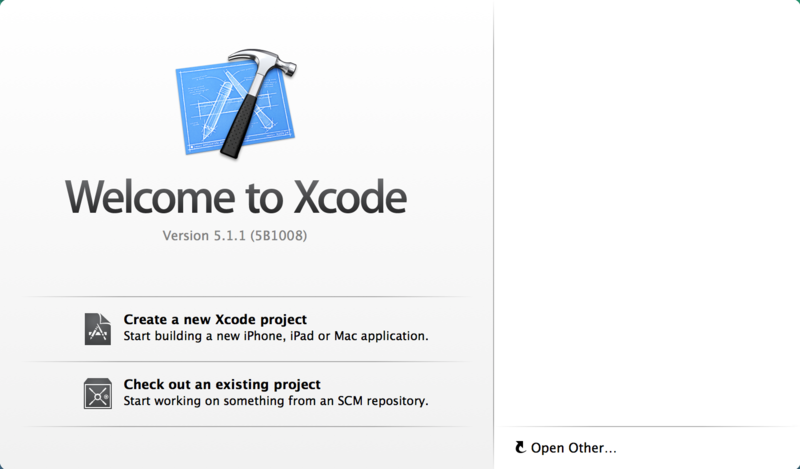The image size is (800, 469).
Task: Click "Start building a new iPhone" description
Action: 276,336
